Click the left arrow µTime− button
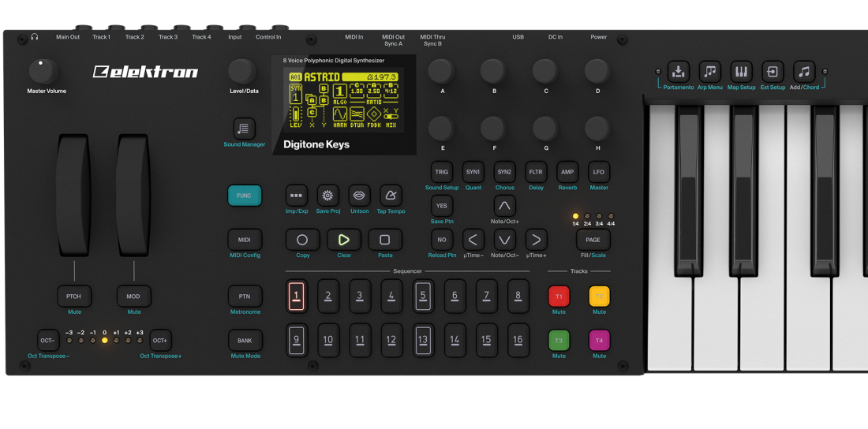This screenshot has height=429, width=868. (x=473, y=240)
